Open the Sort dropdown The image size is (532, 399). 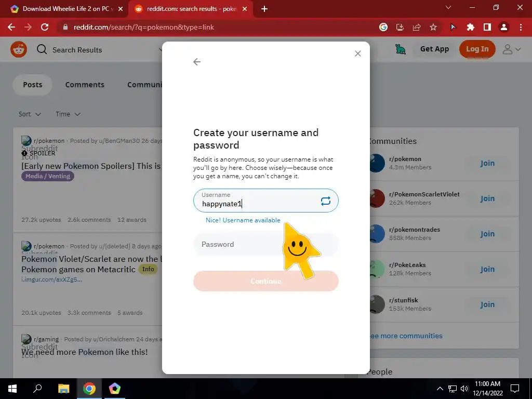pos(30,114)
